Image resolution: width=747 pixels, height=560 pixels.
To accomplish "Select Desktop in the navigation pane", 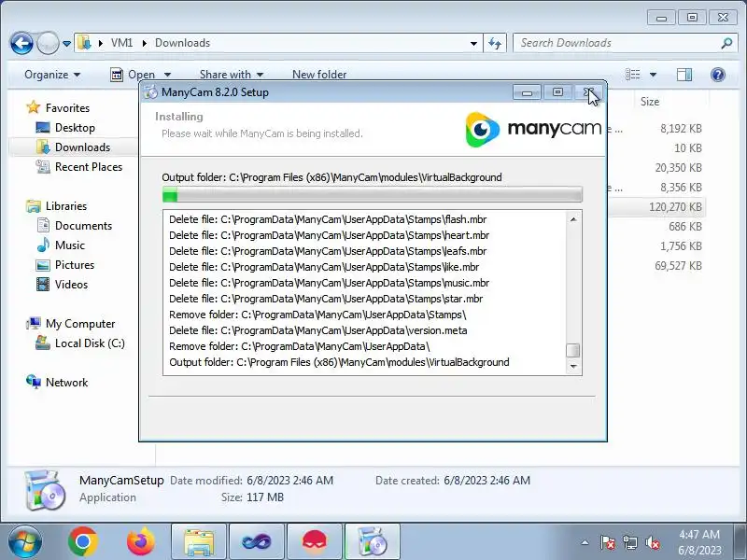I will (x=75, y=128).
